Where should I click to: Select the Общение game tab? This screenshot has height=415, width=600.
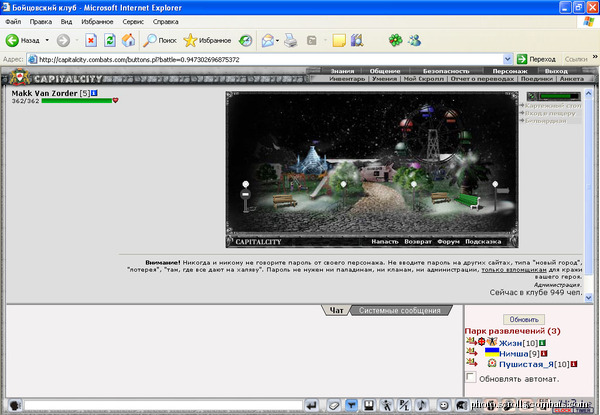(385, 71)
